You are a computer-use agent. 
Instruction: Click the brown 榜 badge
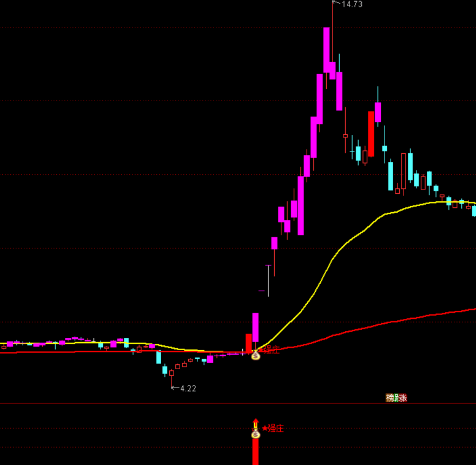click(x=389, y=398)
